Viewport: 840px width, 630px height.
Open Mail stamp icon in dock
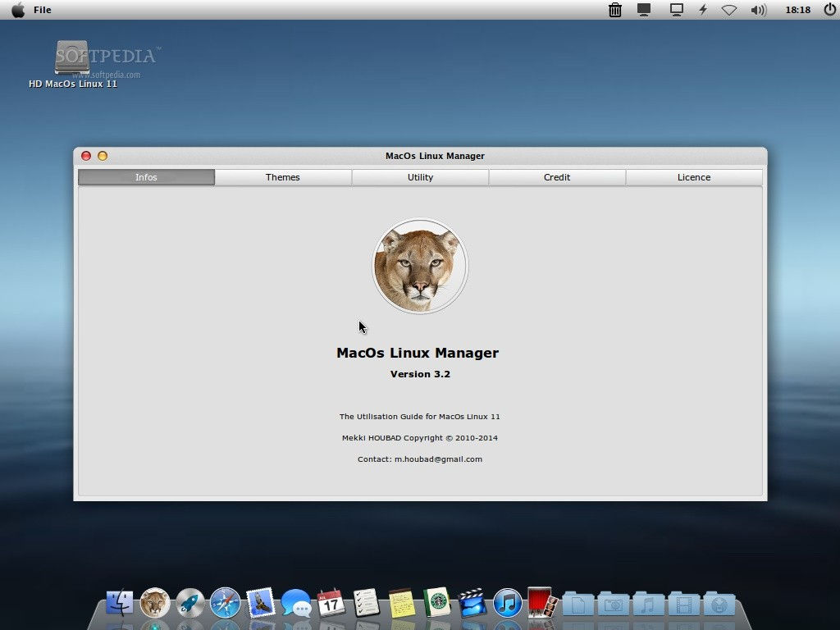click(260, 603)
